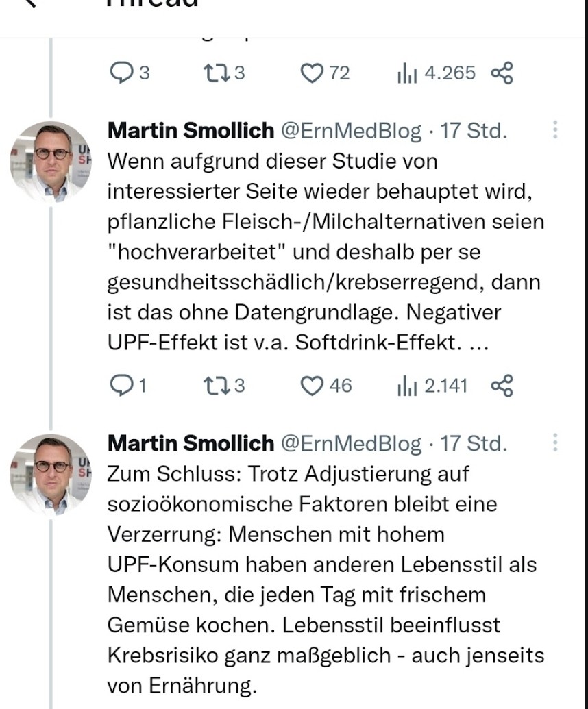
Task: Share the tweet with 4.265 views
Action: point(502,73)
